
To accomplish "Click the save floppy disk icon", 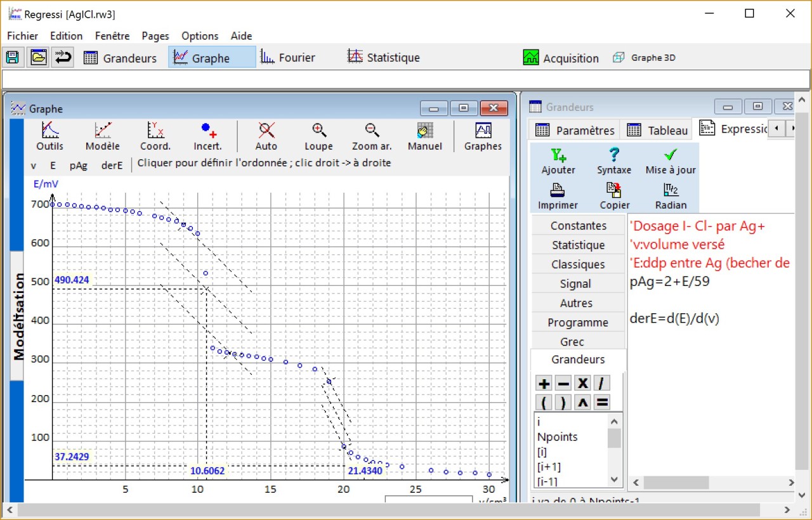I will click(x=11, y=58).
